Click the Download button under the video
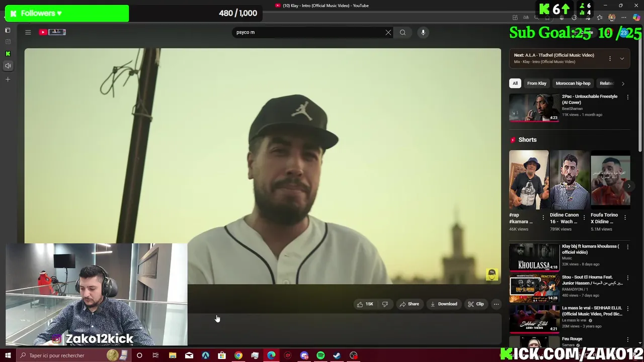This screenshot has height=362, width=644. click(x=443, y=304)
